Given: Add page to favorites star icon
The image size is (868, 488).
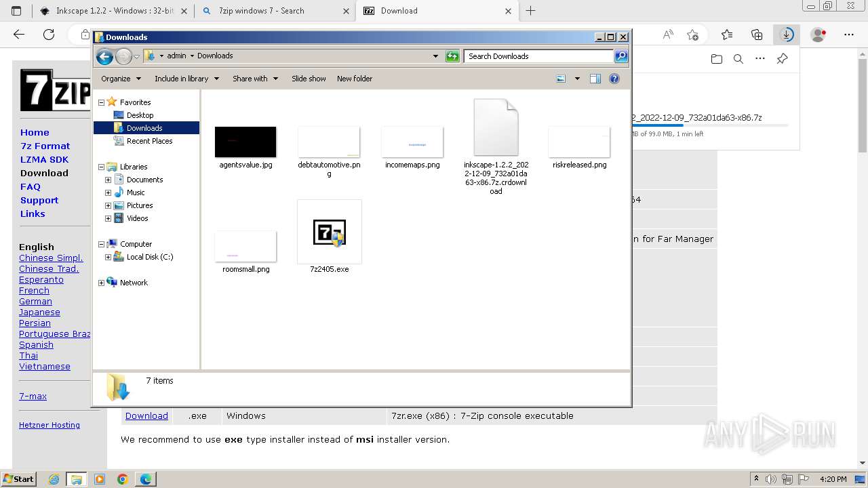Looking at the screenshot, I should point(692,35).
